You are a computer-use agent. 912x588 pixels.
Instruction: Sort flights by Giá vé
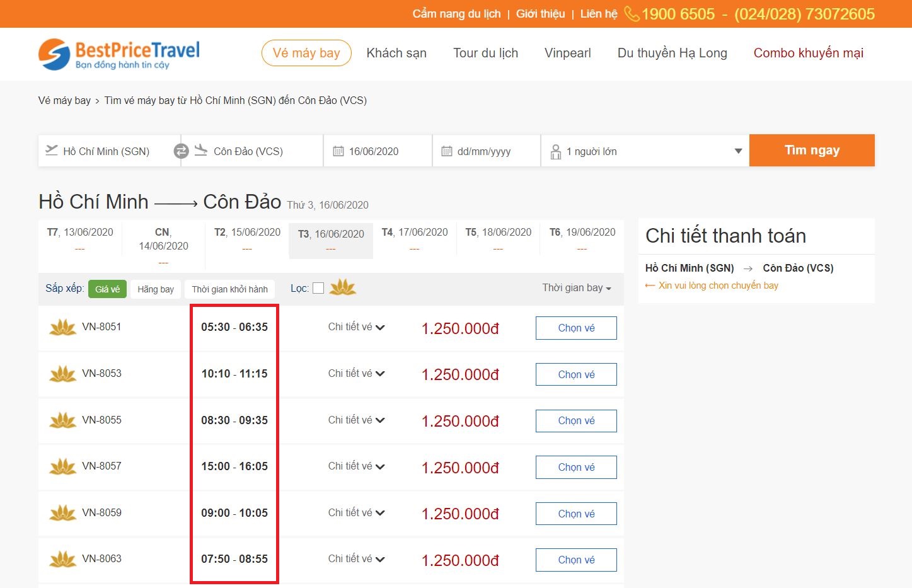click(107, 289)
